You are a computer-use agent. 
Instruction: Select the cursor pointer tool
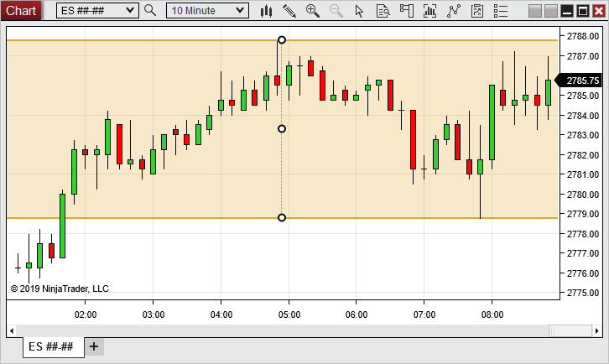click(360, 11)
